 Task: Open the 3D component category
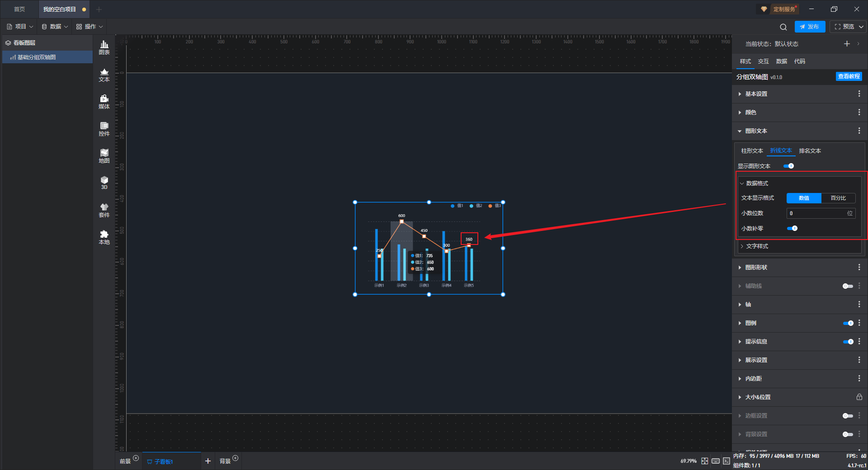pyautogui.click(x=104, y=183)
